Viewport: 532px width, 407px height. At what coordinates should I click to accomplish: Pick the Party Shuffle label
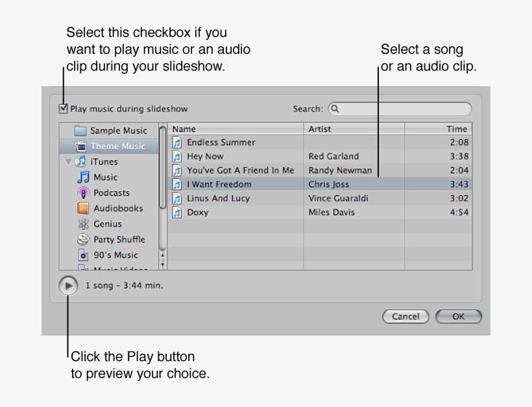click(119, 240)
